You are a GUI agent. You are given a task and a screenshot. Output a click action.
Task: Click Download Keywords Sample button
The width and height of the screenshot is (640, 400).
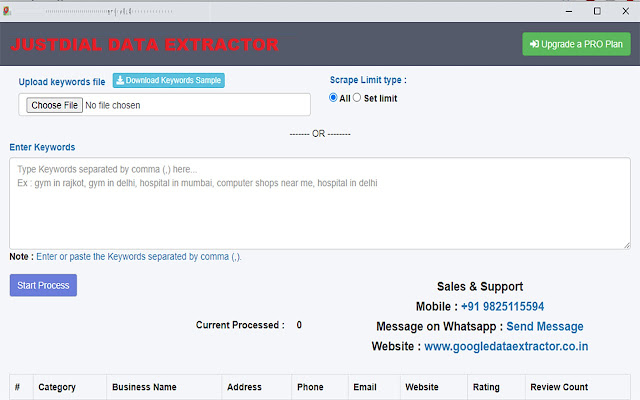[169, 81]
